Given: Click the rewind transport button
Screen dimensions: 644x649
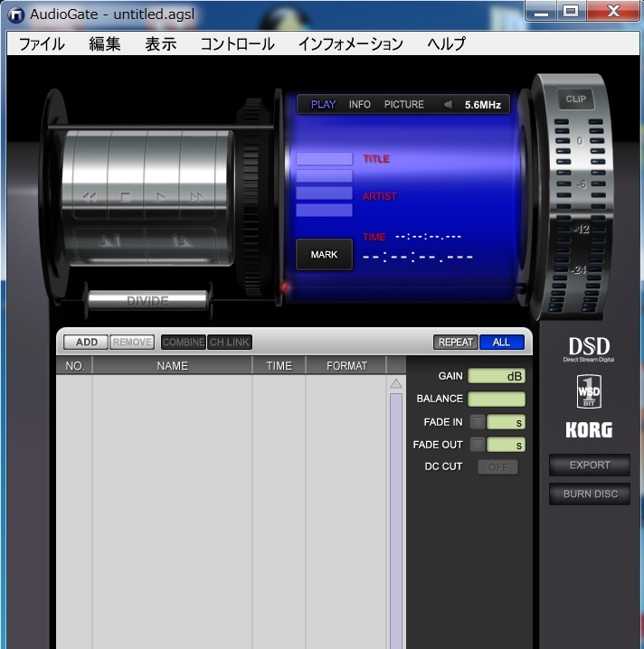Looking at the screenshot, I should pyautogui.click(x=90, y=197).
